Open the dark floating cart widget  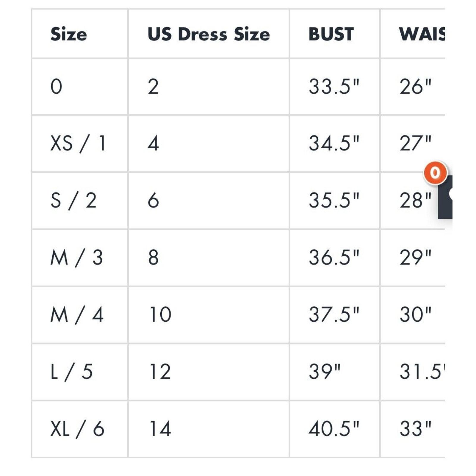445,197
